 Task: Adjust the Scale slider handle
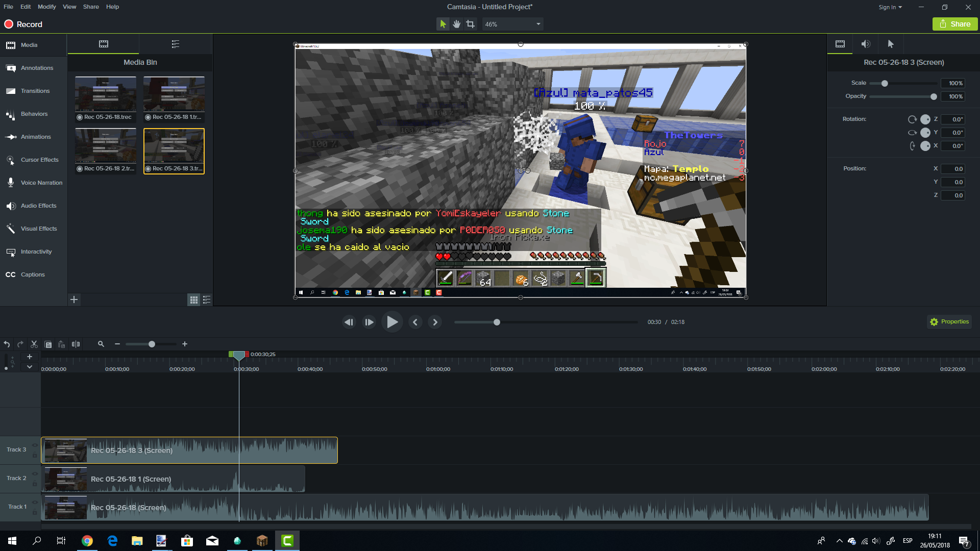click(885, 83)
